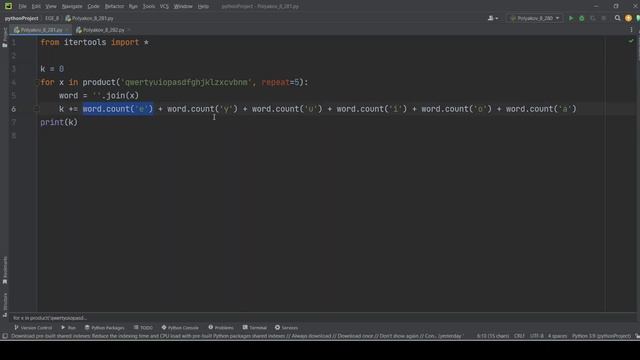
Task: Open the View menu
Action: tap(51, 7)
